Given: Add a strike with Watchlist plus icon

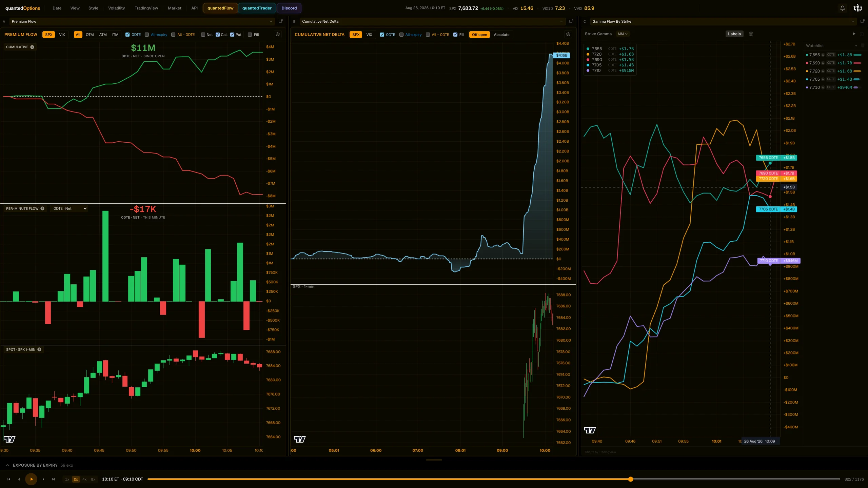Looking at the screenshot, I should 856,46.
